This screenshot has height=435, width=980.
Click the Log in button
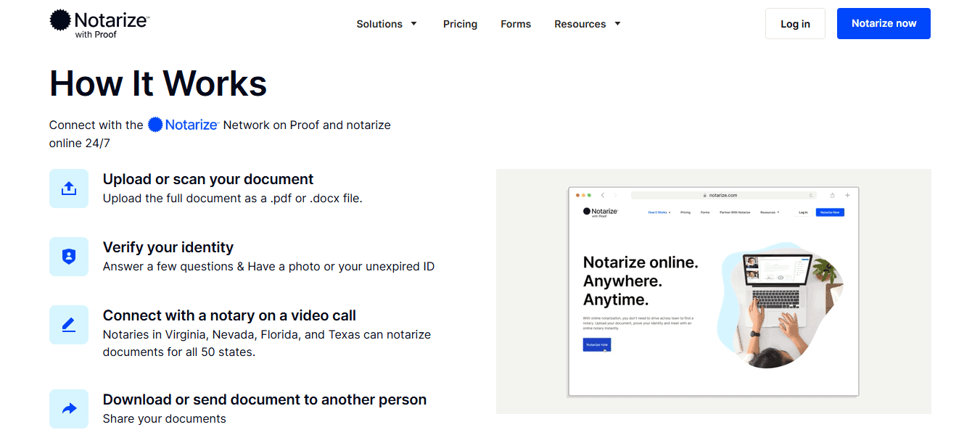[x=795, y=24]
